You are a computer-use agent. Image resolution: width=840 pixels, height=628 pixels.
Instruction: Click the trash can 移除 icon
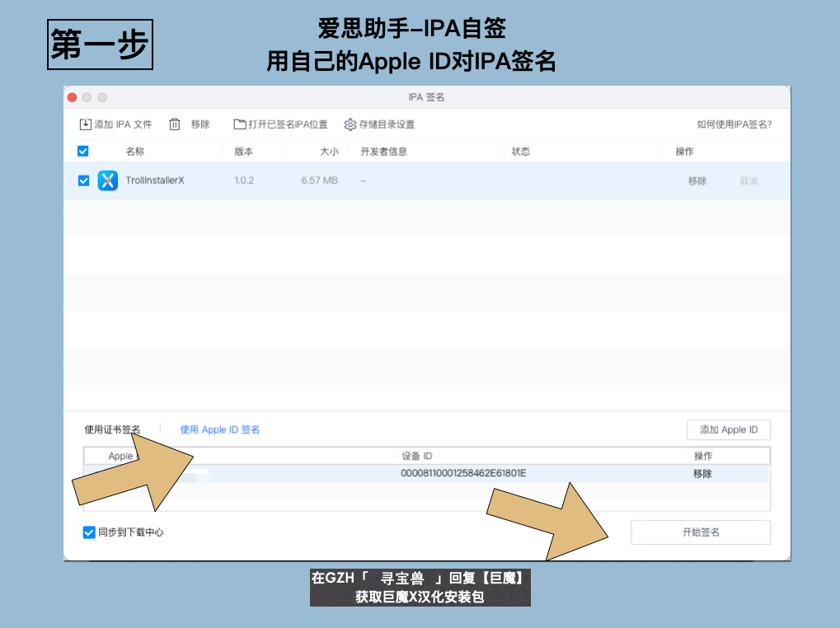(175, 124)
